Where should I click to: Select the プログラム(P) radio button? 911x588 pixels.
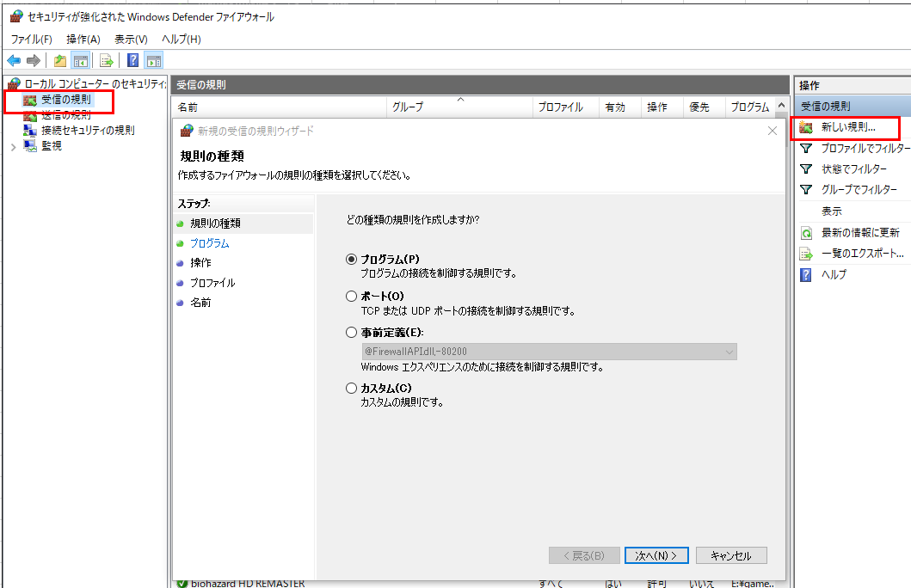[x=351, y=260]
